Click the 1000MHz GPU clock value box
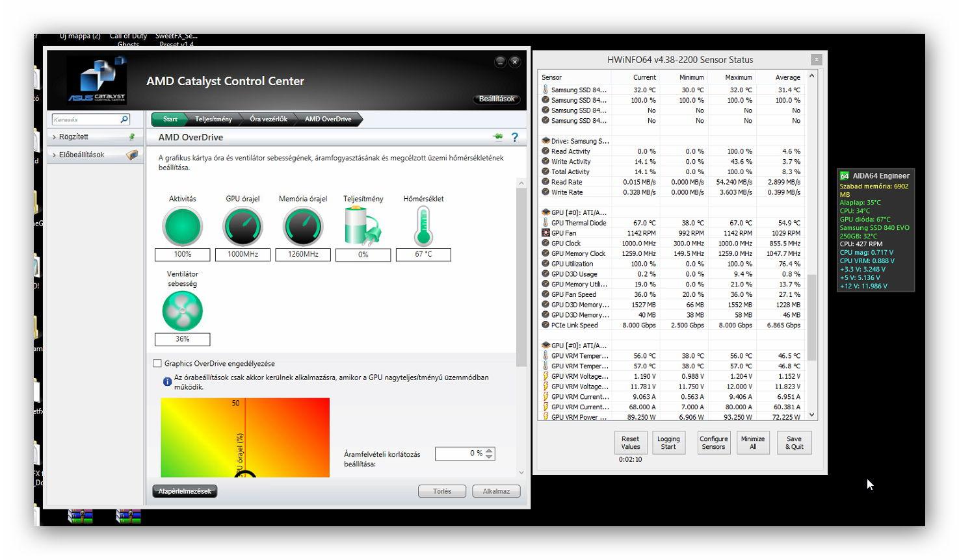This screenshot has height=560, width=959. [x=243, y=254]
